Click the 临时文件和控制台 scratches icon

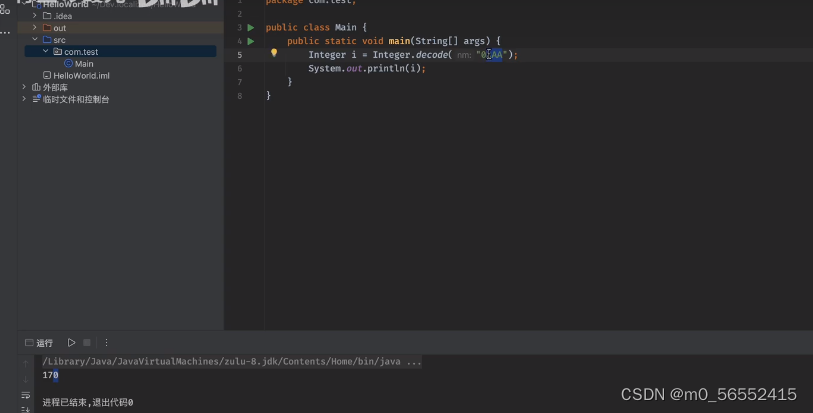(36, 98)
